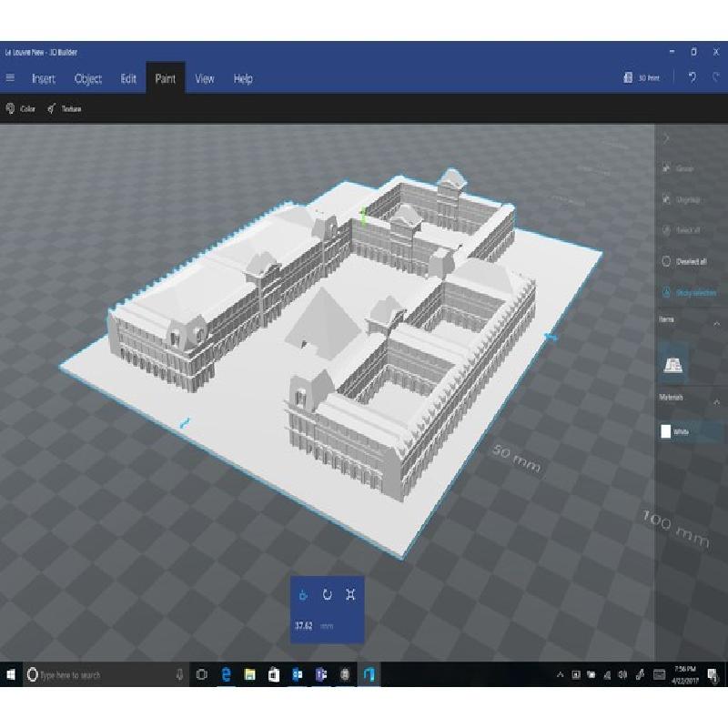The height and width of the screenshot is (728, 728).
Task: Undo the last action
Action: pos(693,77)
